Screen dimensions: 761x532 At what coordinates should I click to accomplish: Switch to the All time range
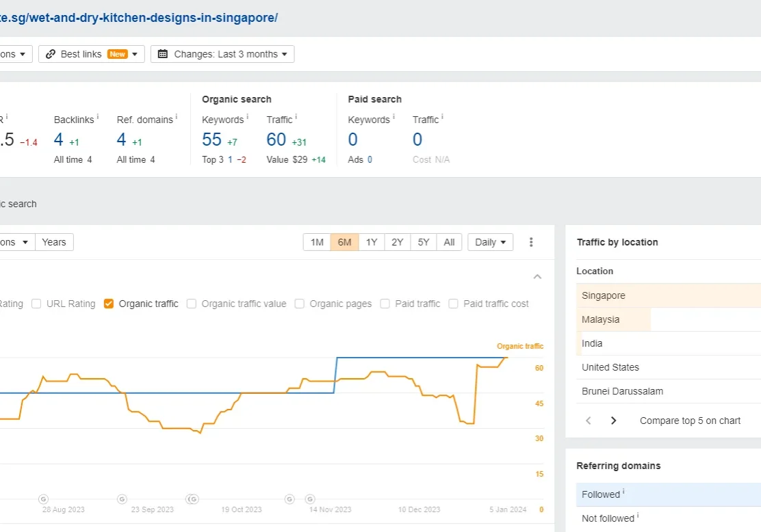449,242
